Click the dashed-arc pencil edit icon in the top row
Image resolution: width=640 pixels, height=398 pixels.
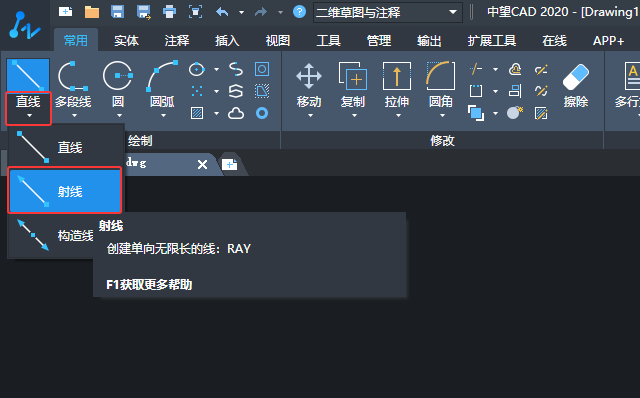coord(541,69)
